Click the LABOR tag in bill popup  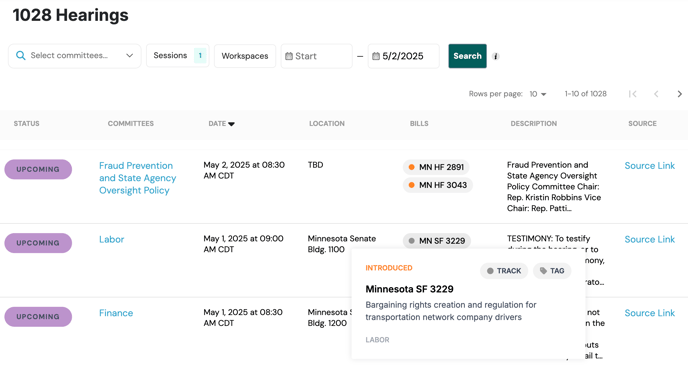[x=377, y=340]
